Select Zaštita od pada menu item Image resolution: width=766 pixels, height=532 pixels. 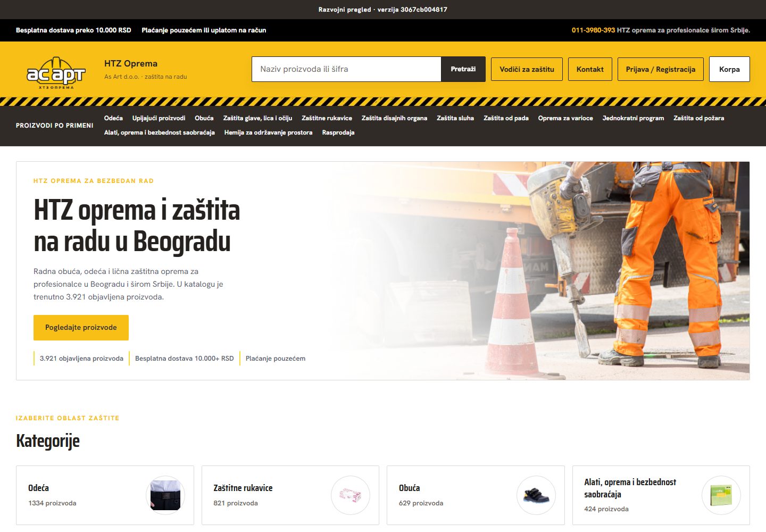[506, 118]
